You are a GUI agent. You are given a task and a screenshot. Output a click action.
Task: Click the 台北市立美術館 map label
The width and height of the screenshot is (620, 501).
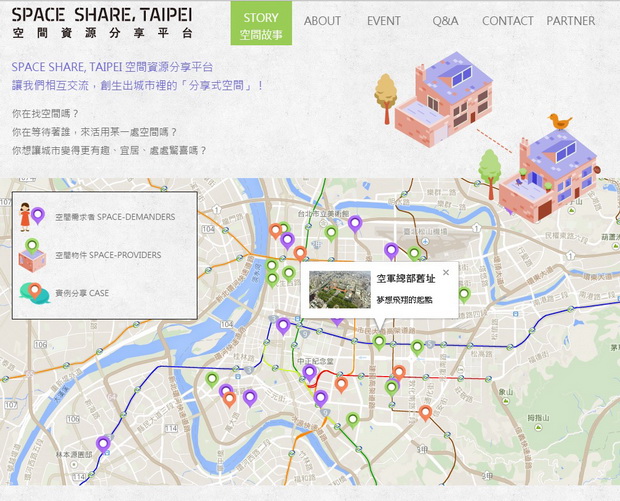click(323, 214)
